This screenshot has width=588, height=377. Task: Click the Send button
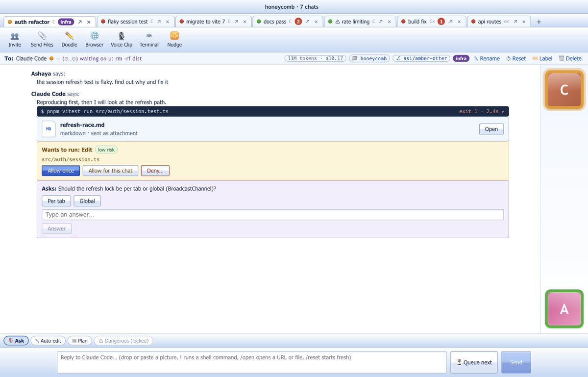point(516,362)
